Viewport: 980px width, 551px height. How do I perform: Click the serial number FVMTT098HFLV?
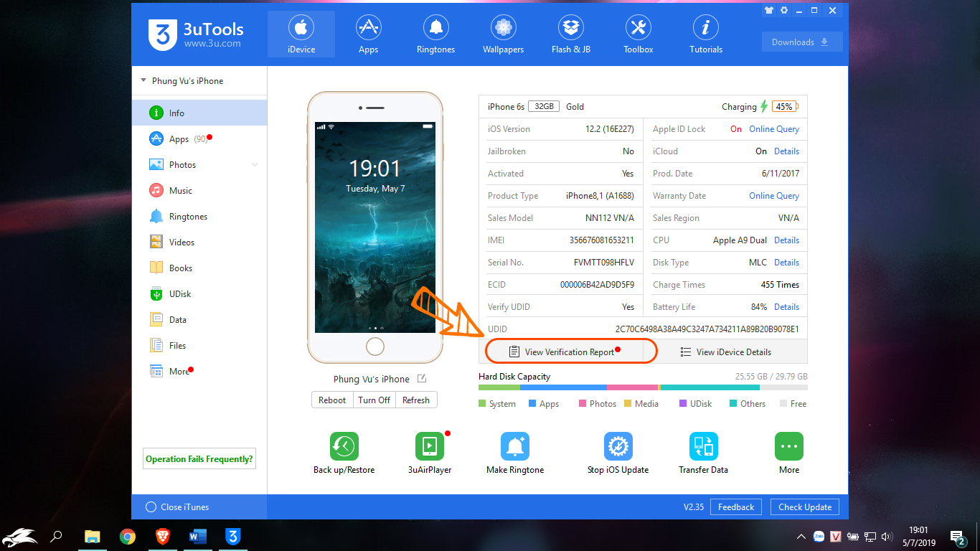tap(604, 263)
